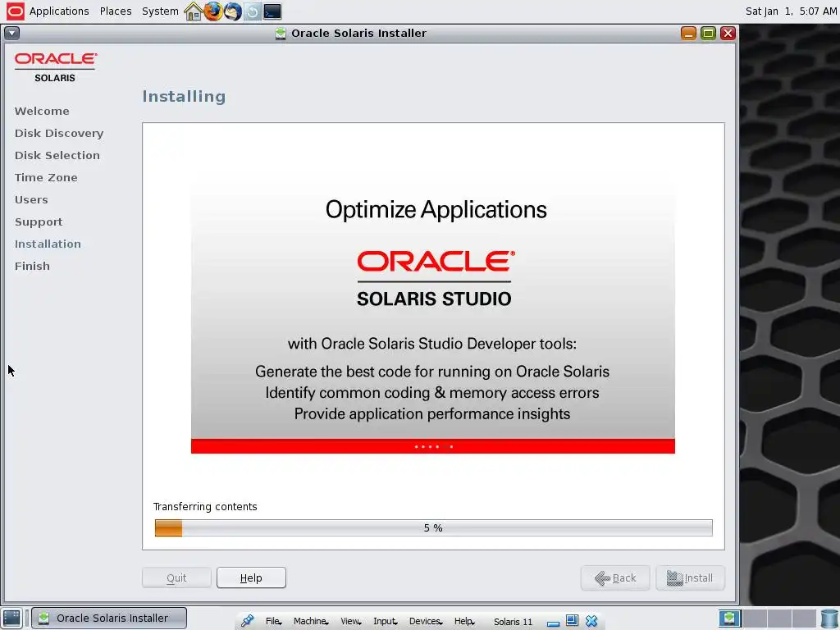Open the Applications menu

[x=59, y=11]
